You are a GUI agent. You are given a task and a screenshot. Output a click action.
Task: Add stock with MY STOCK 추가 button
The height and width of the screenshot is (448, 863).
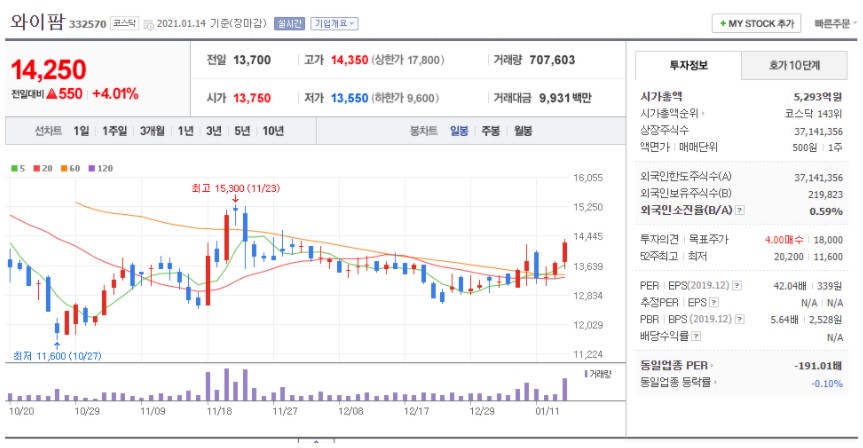coord(756,24)
